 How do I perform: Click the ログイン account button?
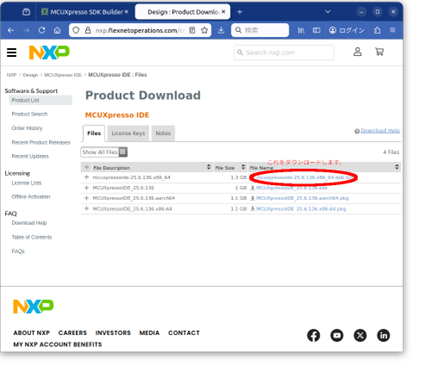347,30
